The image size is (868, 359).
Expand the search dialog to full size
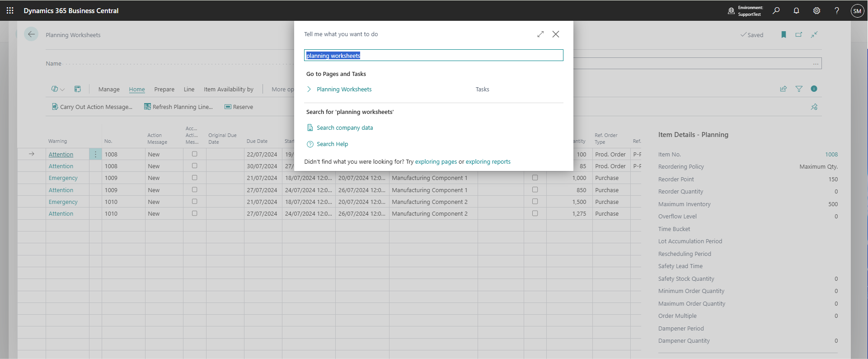click(540, 34)
